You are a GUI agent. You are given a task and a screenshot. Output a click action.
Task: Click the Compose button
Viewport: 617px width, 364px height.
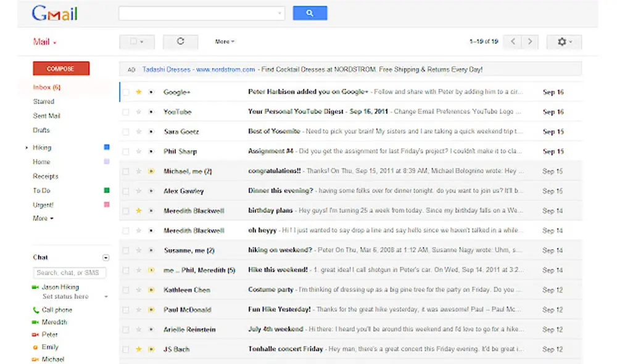60,68
